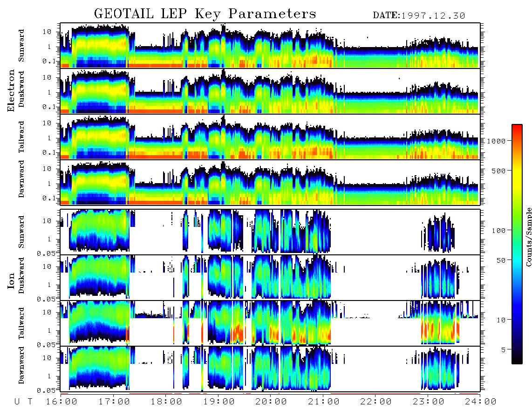This screenshot has width=532, height=410.
Task: Select the 21:00 time tick label
Action: [324, 402]
